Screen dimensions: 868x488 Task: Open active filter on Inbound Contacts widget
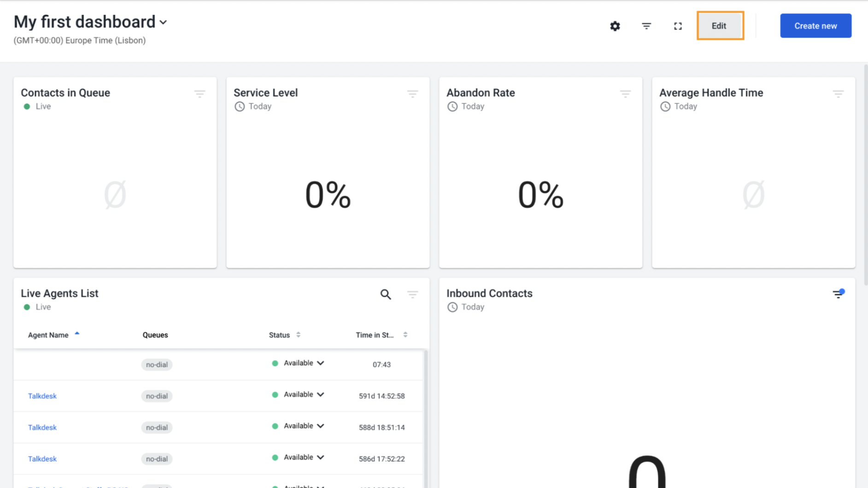838,294
